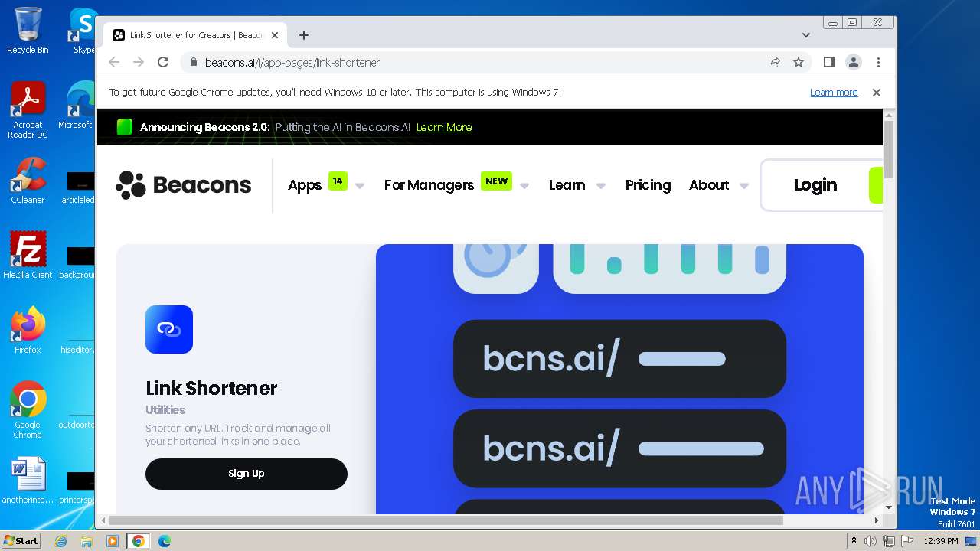Click the taskbar clock showing 12:39 PM
980x551 pixels.
(x=941, y=541)
